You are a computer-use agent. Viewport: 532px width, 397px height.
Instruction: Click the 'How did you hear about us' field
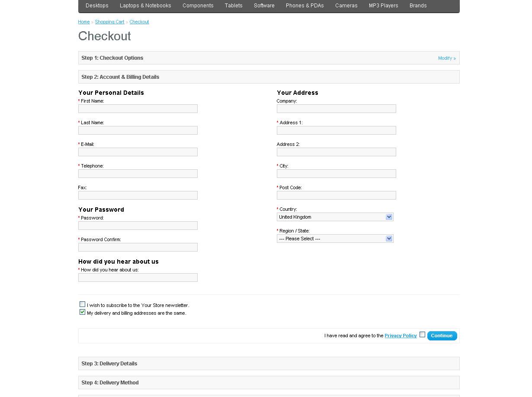(138, 278)
